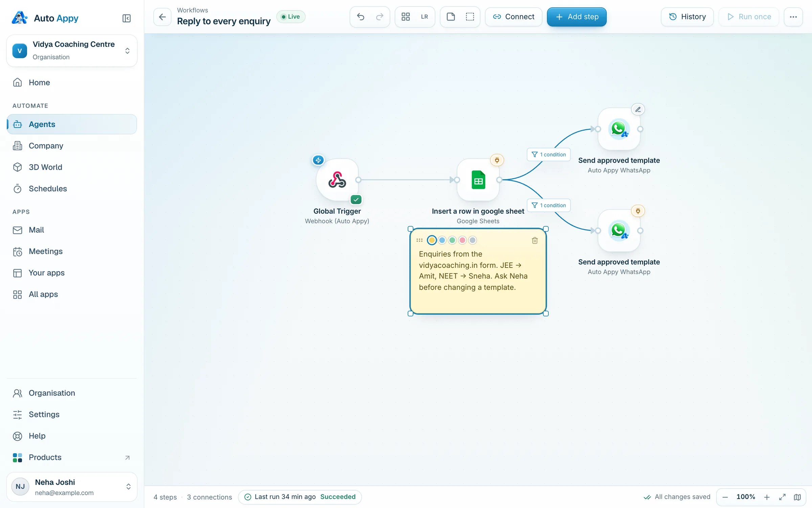Image resolution: width=812 pixels, height=508 pixels.
Task: Delete the sticky note with trash icon
Action: tap(535, 240)
